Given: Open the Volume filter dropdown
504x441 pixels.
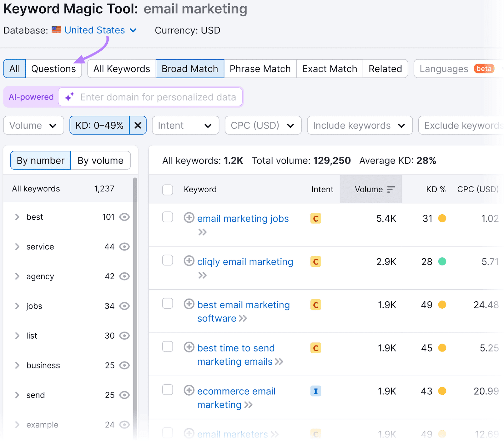Looking at the screenshot, I should click(33, 125).
